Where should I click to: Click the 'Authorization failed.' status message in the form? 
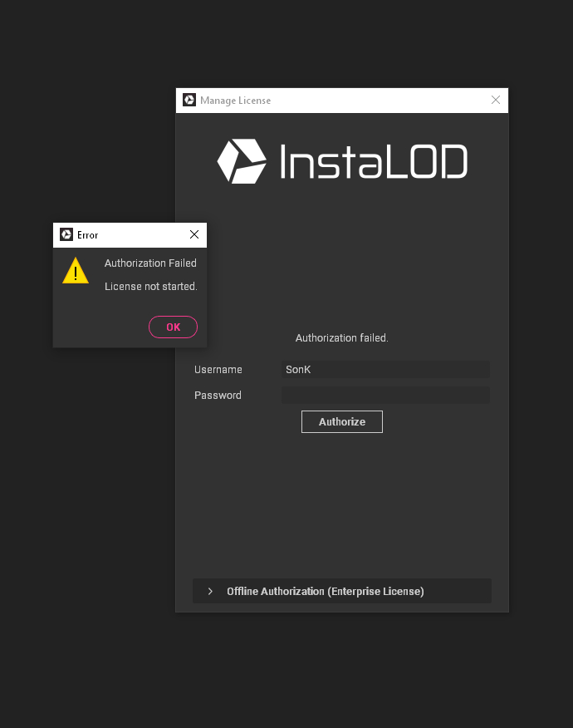342,338
